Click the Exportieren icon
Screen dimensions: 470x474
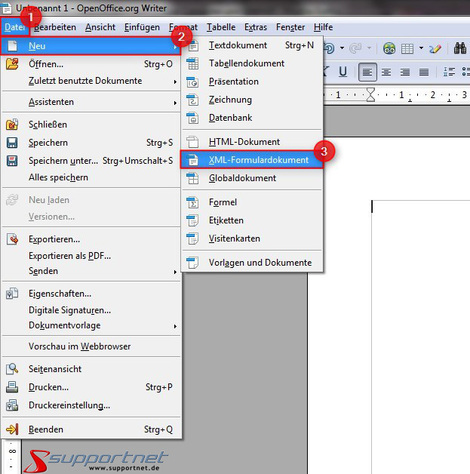coord(12,239)
